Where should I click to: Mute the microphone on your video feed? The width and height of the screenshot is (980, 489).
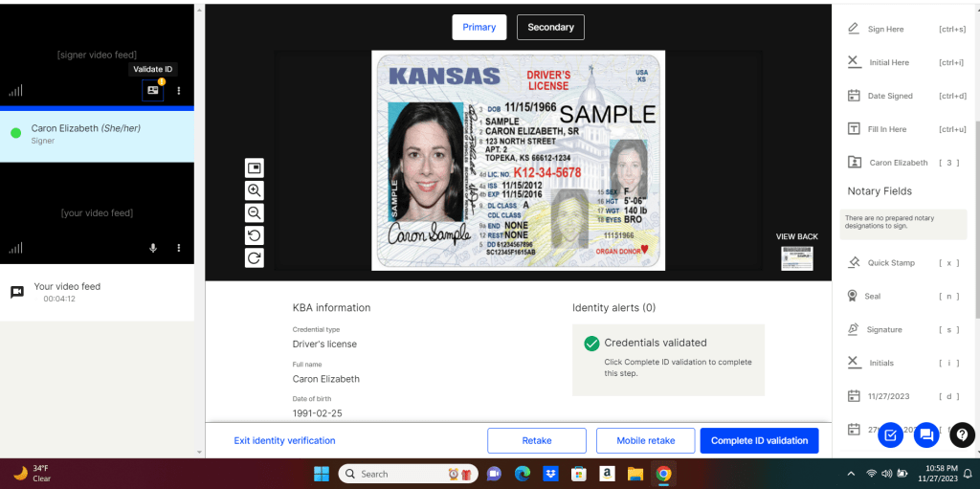point(152,249)
